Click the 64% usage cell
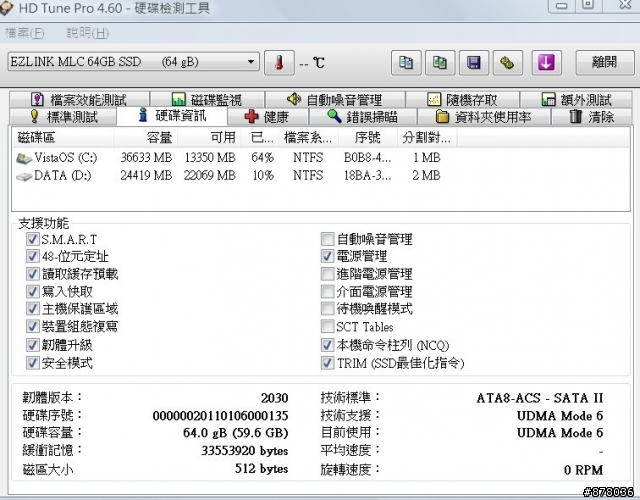This screenshot has height=500, width=640. coord(262,158)
